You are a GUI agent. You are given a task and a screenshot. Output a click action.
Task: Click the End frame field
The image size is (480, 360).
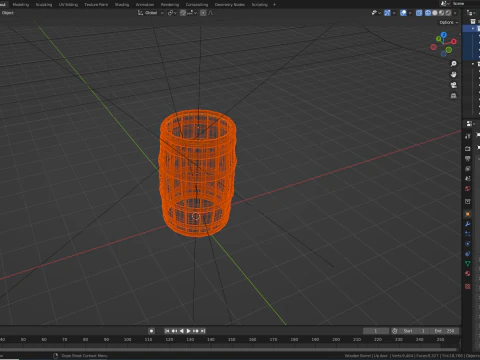pyautogui.click(x=444, y=331)
